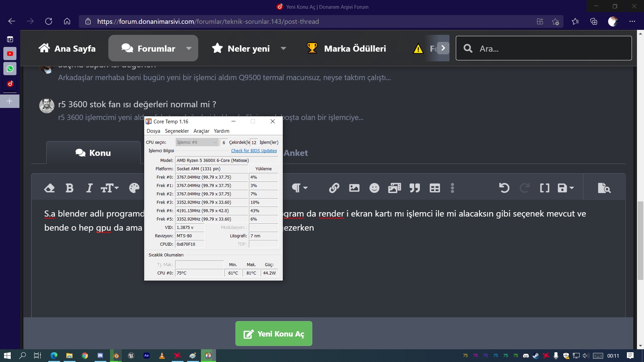
Task: Open the smiley emoji picker
Action: pos(374,188)
